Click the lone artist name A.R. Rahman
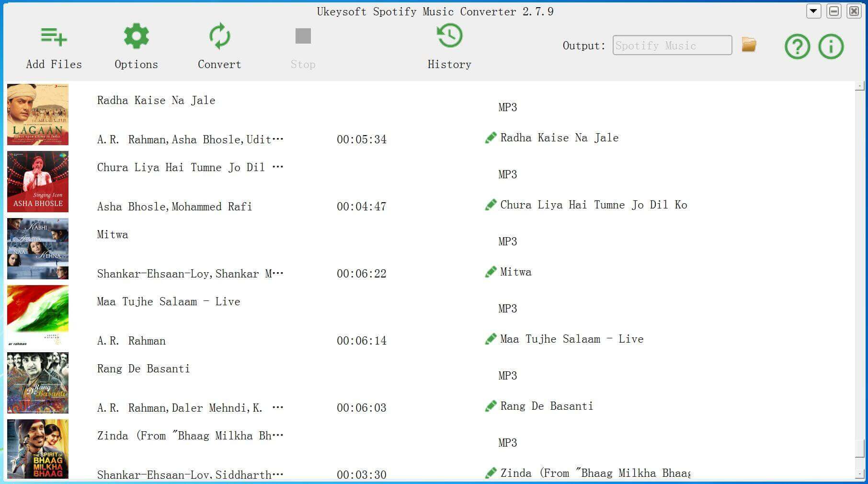Viewport: 868px width, 484px height. (131, 341)
